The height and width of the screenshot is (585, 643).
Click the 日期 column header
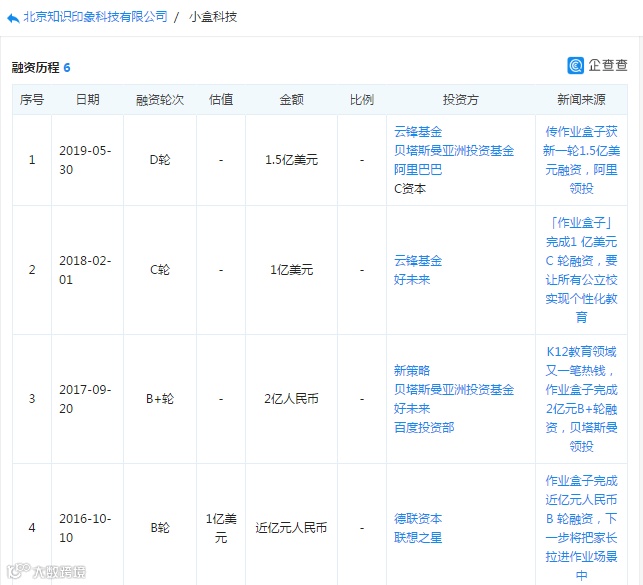[88, 100]
